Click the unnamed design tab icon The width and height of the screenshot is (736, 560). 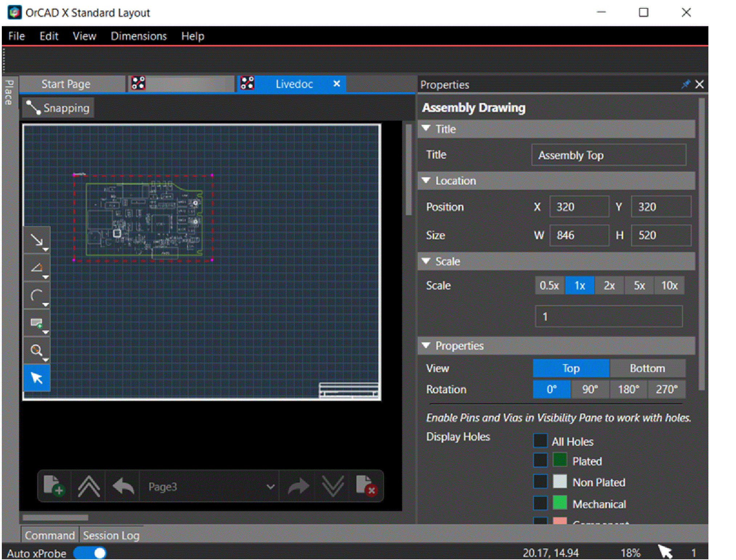pyautogui.click(x=138, y=84)
